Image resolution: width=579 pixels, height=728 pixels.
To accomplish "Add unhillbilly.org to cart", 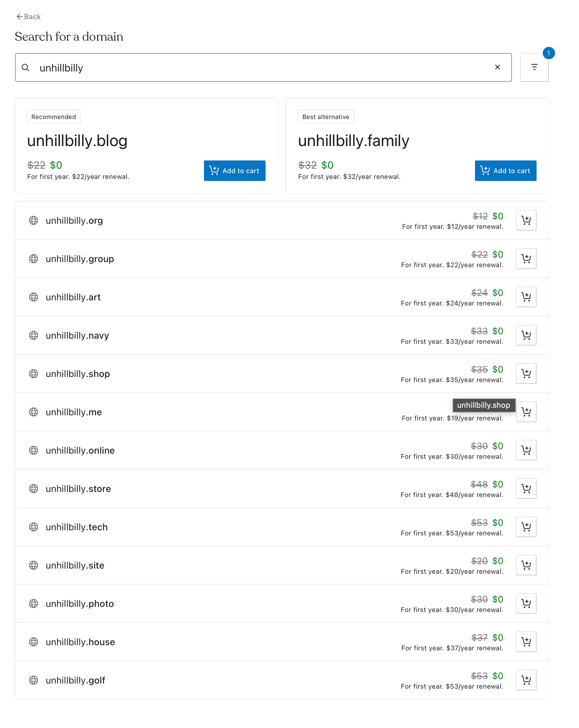I will (526, 220).
